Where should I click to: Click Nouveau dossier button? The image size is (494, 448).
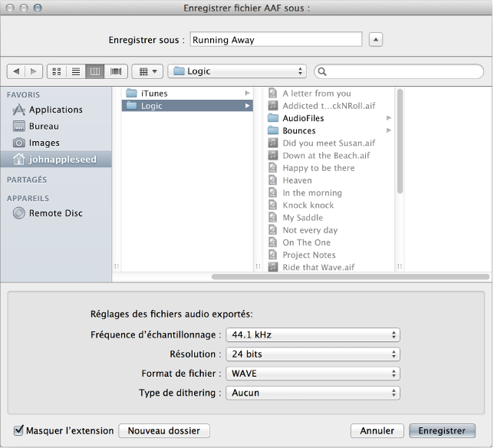point(164,430)
